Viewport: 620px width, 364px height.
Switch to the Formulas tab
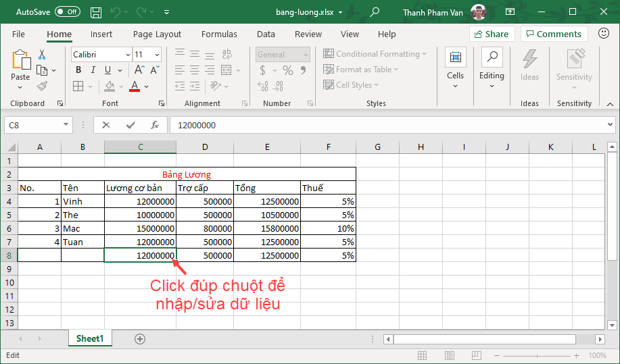pos(219,34)
